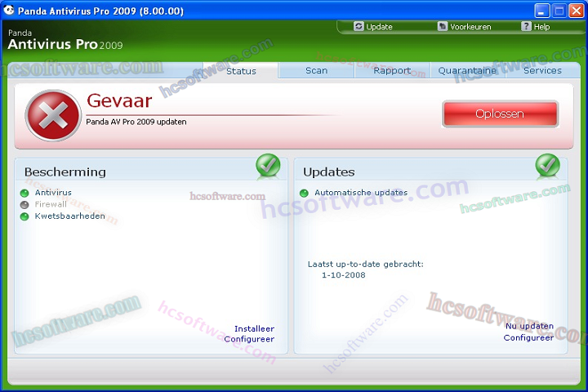Select the Firewall protection entry
Viewport: 588px width, 392px height.
(x=51, y=204)
